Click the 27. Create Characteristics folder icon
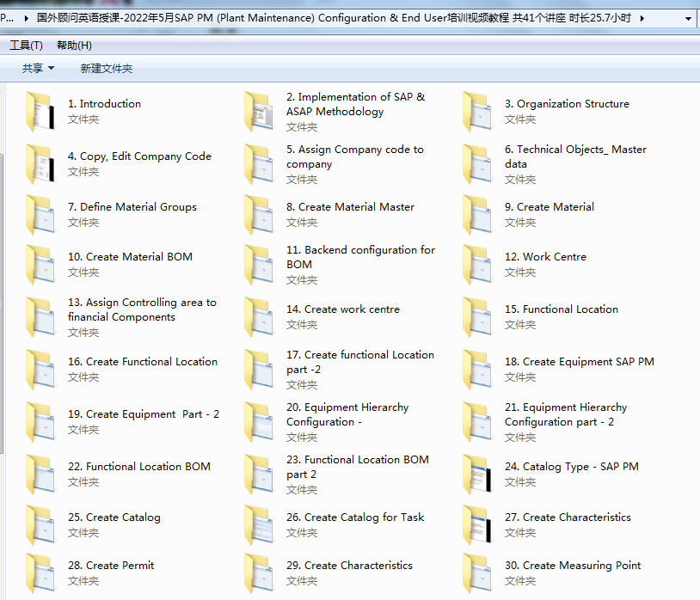 click(x=477, y=525)
